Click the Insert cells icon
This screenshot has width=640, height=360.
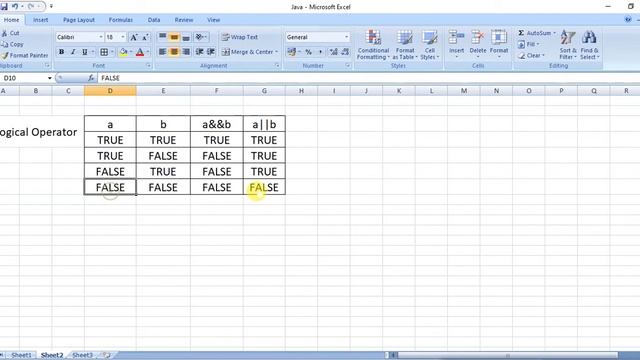click(x=456, y=38)
